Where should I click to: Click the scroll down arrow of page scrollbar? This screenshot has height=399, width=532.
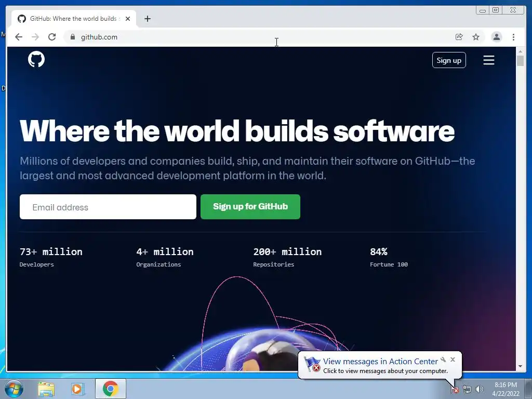click(x=520, y=366)
